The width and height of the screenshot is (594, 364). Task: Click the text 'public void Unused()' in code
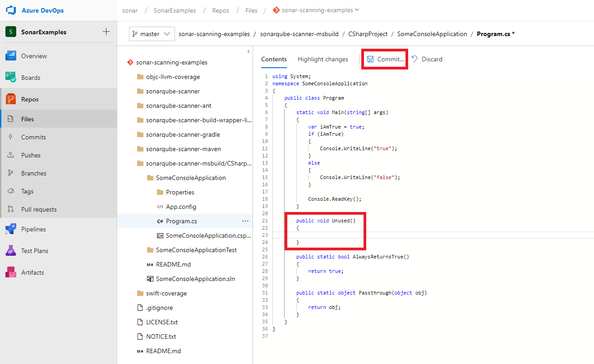pos(326,221)
